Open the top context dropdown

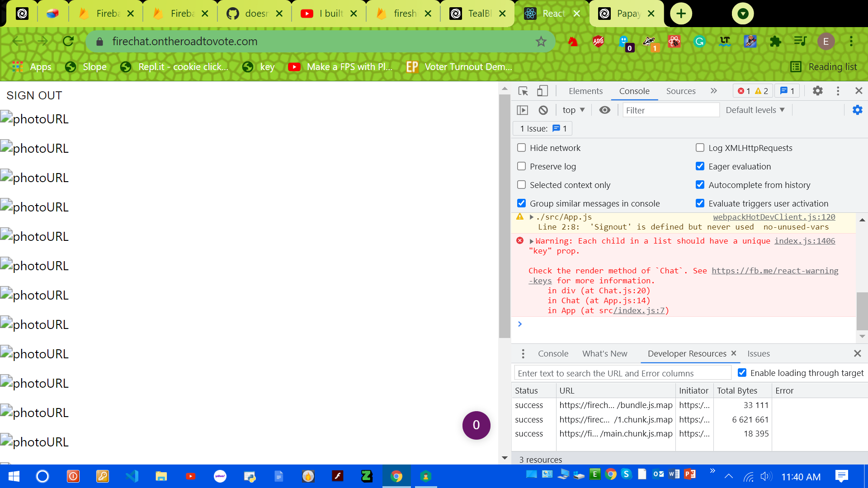(x=574, y=110)
